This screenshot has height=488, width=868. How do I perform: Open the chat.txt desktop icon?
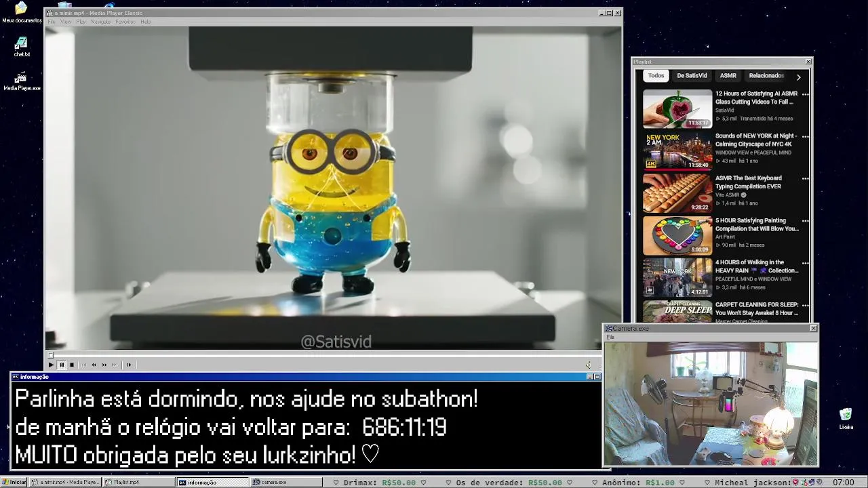(x=22, y=47)
